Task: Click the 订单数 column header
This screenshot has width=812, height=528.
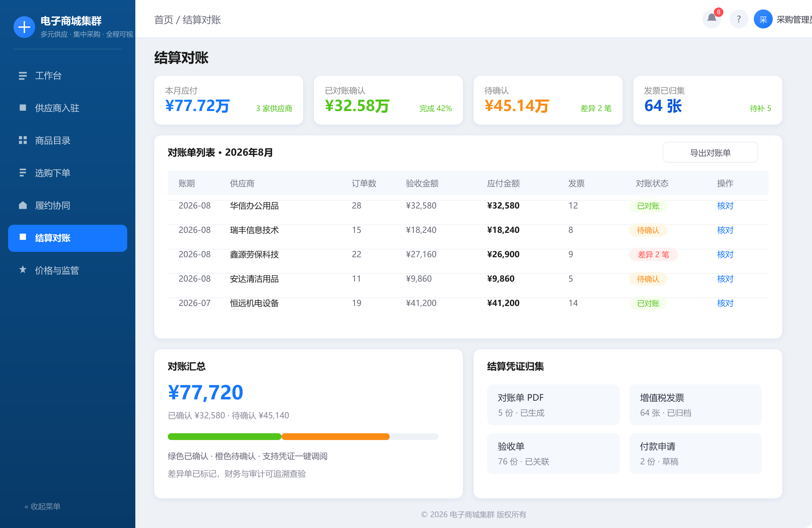Action: [364, 183]
